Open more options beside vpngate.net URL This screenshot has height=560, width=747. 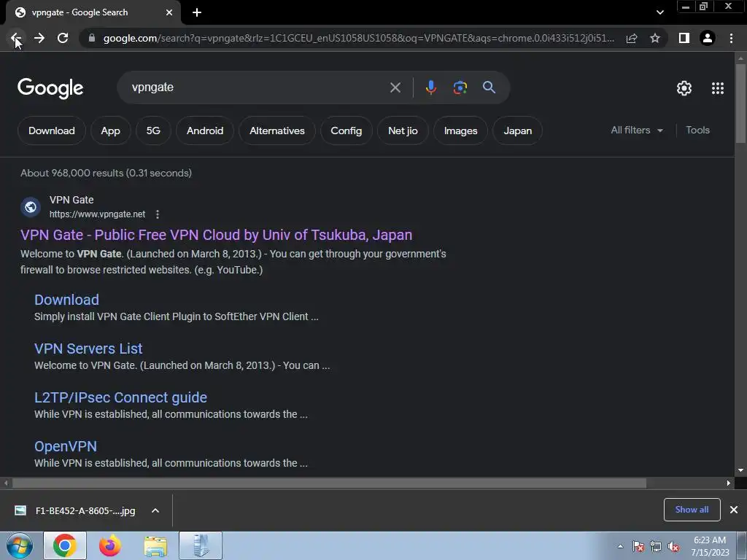[x=158, y=214]
